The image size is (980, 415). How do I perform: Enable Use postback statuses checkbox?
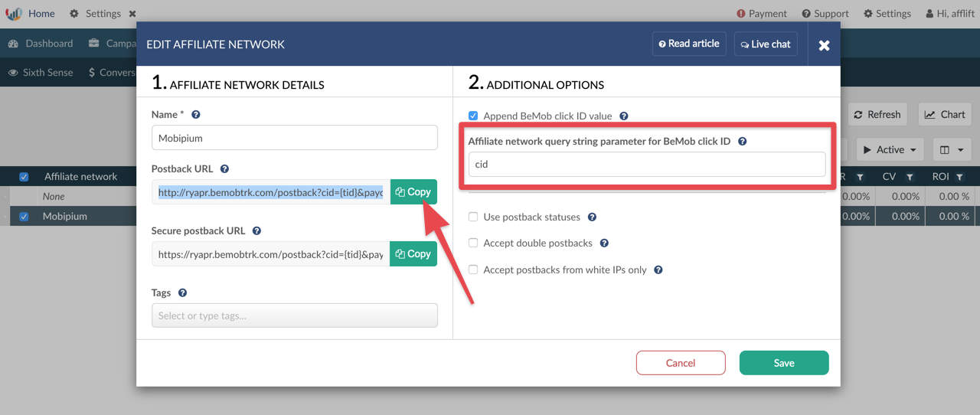click(x=473, y=217)
